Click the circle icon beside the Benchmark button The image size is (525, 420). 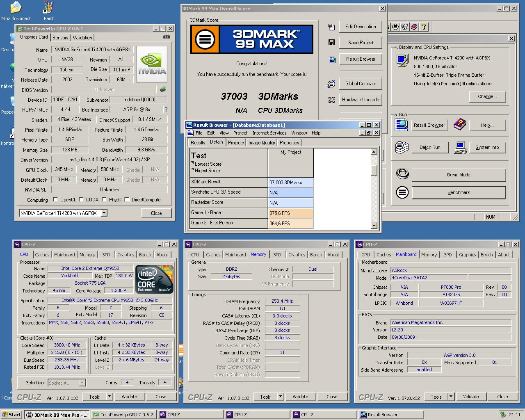[402, 192]
